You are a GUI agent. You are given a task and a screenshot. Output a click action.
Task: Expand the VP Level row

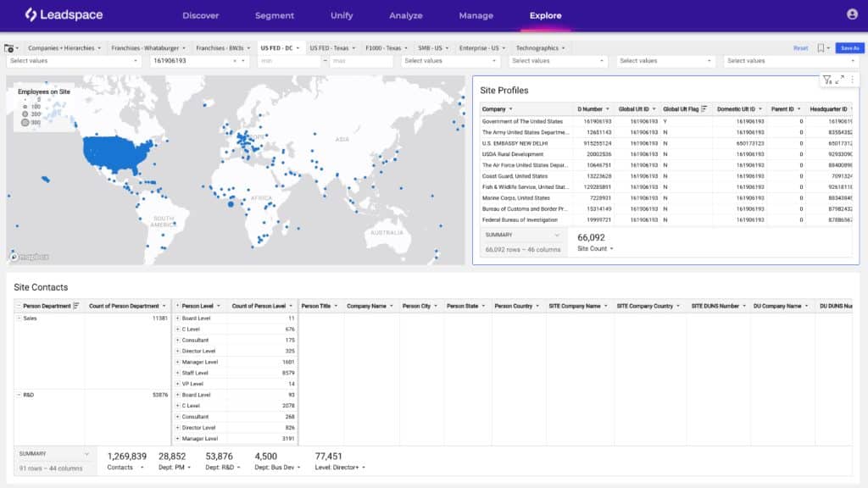click(x=178, y=384)
